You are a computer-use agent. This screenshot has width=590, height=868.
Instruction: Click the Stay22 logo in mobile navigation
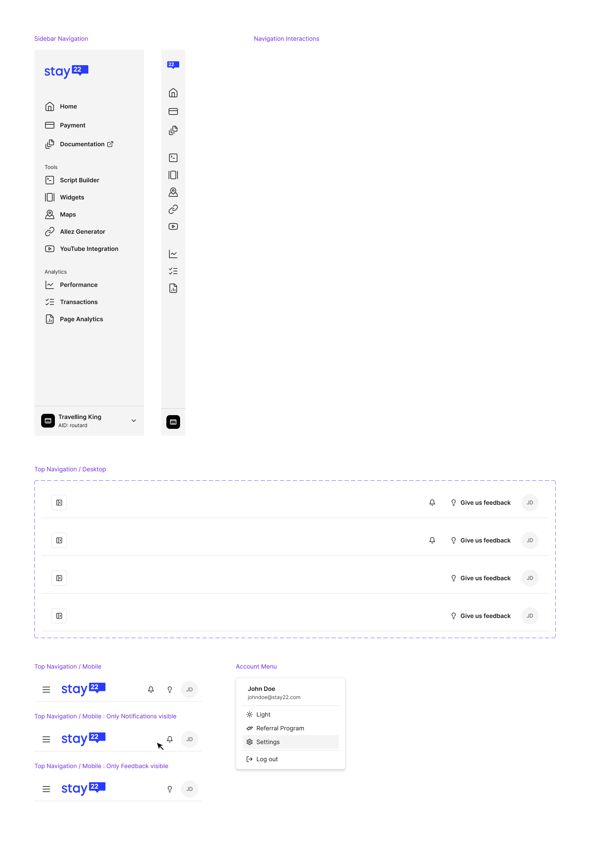pyautogui.click(x=84, y=689)
